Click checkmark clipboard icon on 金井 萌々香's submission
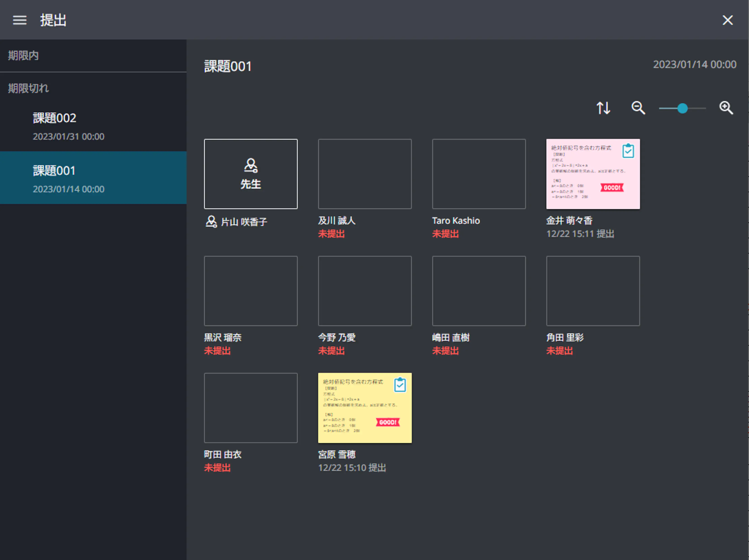749x560 pixels. point(628,151)
